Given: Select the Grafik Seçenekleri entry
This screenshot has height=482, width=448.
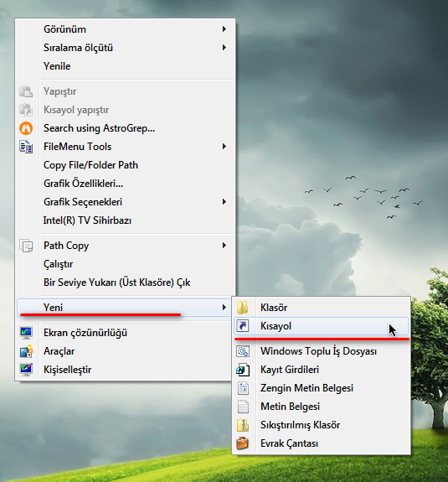Looking at the screenshot, I should tap(126, 202).
